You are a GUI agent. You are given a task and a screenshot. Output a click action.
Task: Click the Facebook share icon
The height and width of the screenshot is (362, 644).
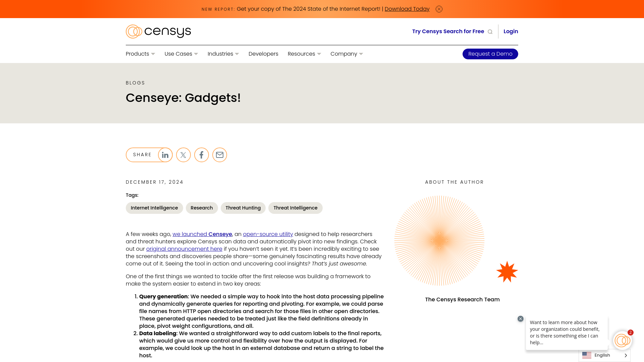(201, 155)
